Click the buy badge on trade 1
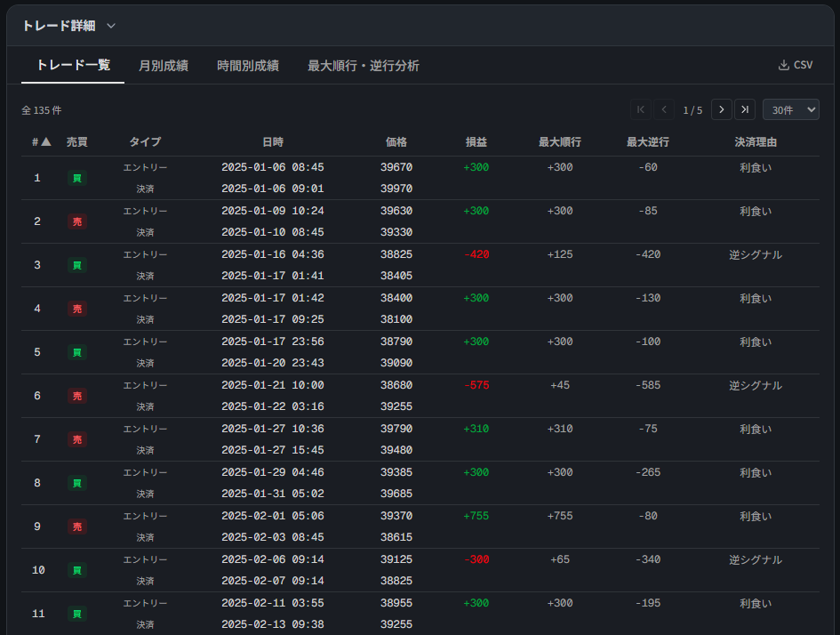 (77, 178)
